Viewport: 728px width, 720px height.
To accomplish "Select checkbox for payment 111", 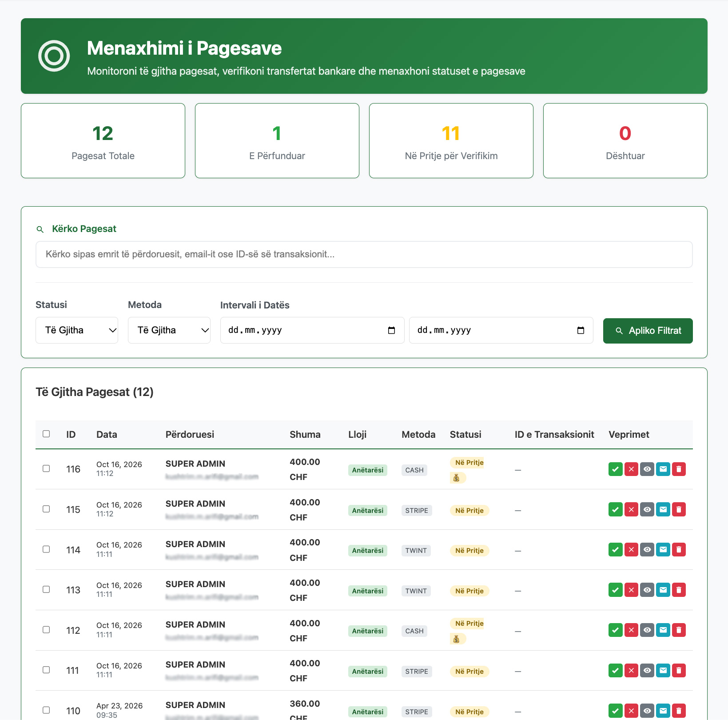I will point(46,670).
